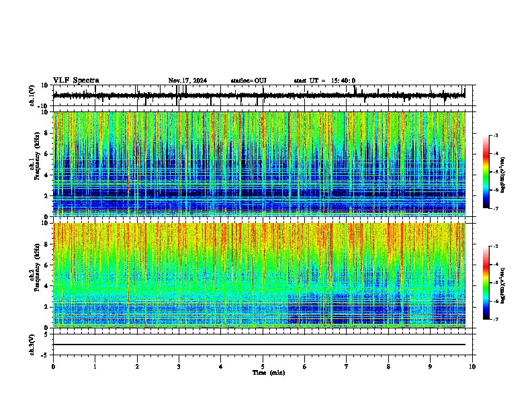
Task: Click the ch.2 color bar log(PSD) label
Action: click(503, 285)
